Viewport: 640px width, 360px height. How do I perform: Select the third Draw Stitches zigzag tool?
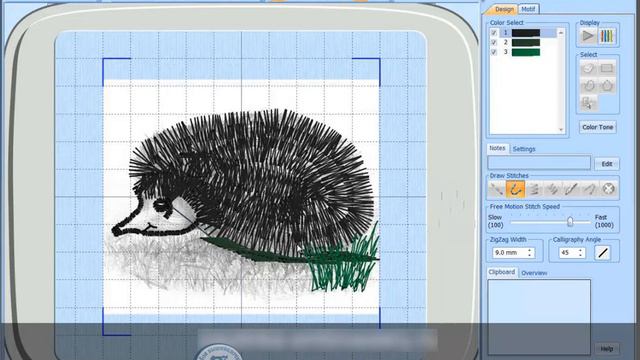click(534, 189)
